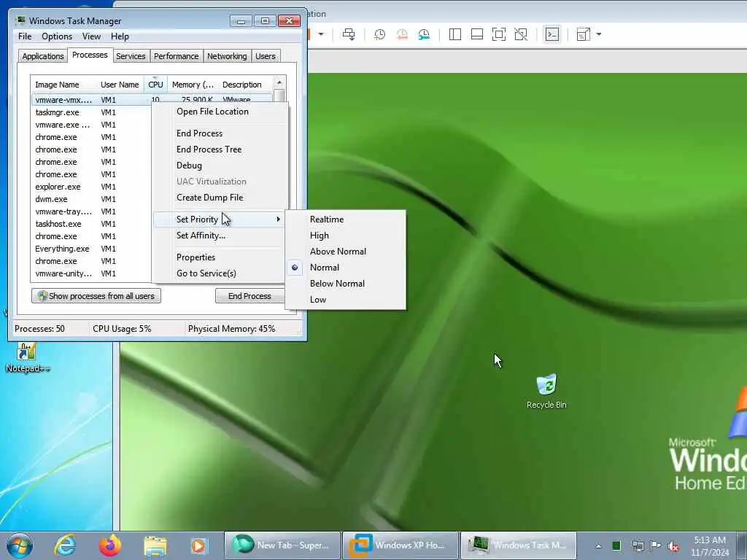Click VMware revert to snapshot icon

[402, 34]
